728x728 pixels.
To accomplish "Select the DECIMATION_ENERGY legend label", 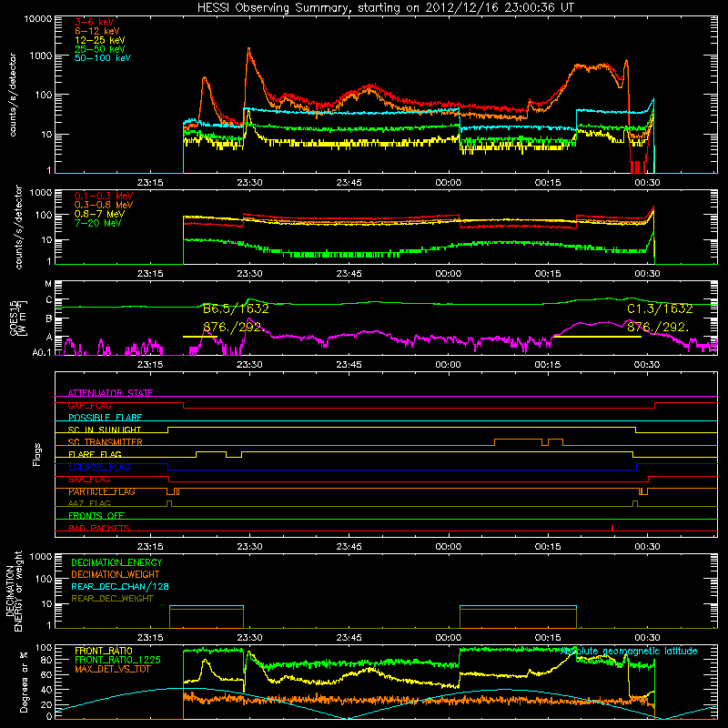I will [116, 562].
